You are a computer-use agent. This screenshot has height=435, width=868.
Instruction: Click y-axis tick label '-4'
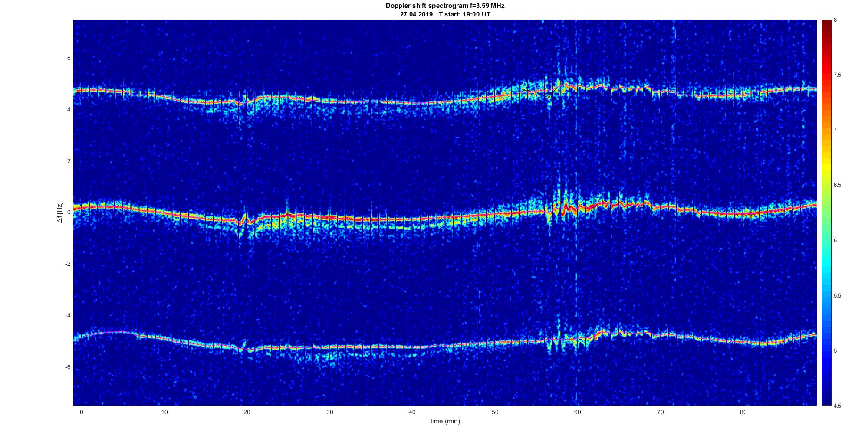68,316
